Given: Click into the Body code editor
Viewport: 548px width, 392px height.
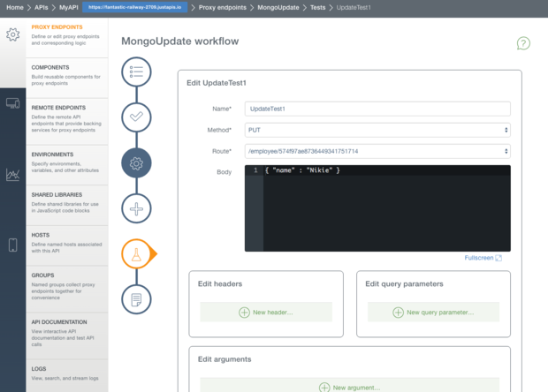Looking at the screenshot, I should coord(377,208).
